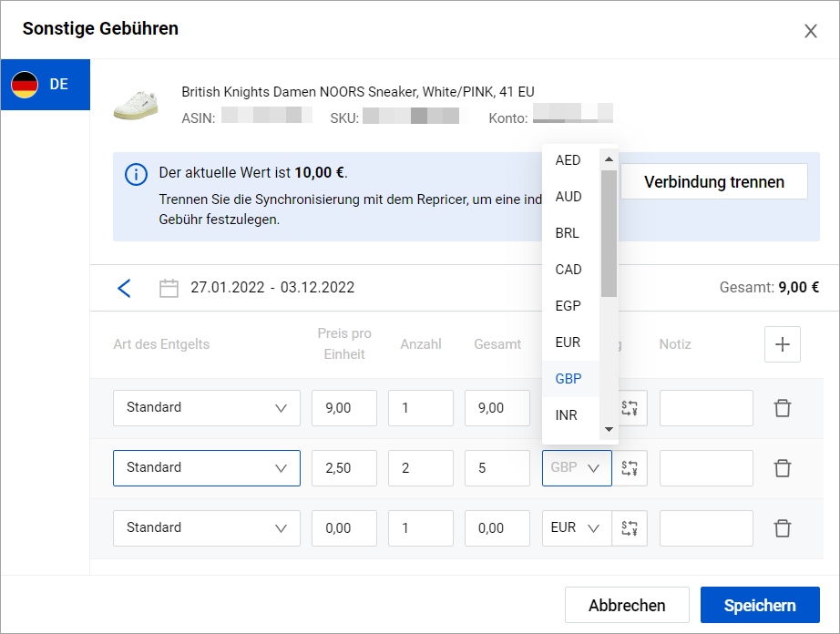Screen dimensions: 840x634
Task: Select EUR in currency list
Action: pos(570,343)
